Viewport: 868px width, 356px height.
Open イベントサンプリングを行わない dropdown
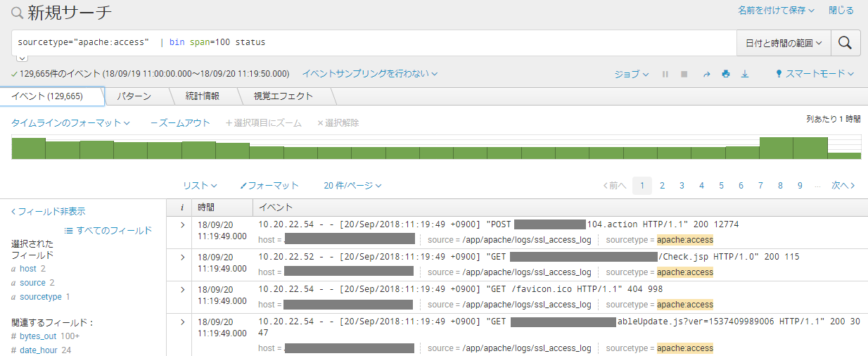coord(370,73)
